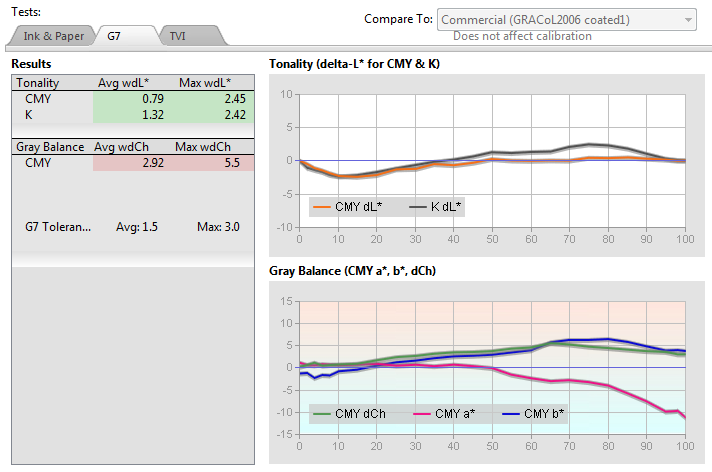The width and height of the screenshot is (712, 472).
Task: Click the 'Does not affect calibration' note
Action: pyautogui.click(x=522, y=36)
